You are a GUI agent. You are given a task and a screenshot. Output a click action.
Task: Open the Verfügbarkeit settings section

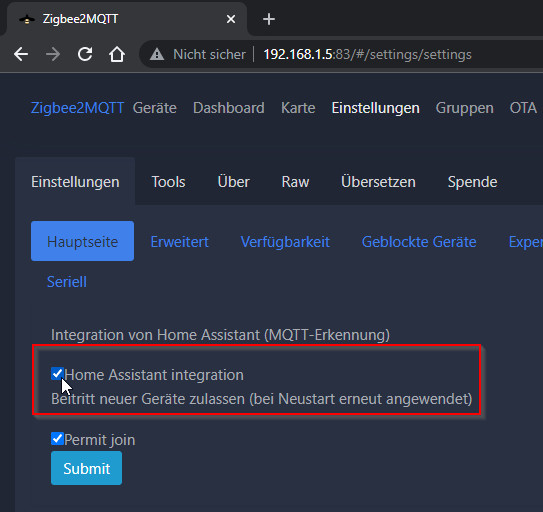285,242
